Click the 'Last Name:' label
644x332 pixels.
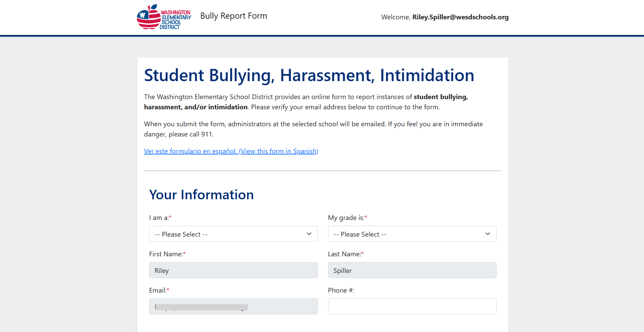(346, 254)
